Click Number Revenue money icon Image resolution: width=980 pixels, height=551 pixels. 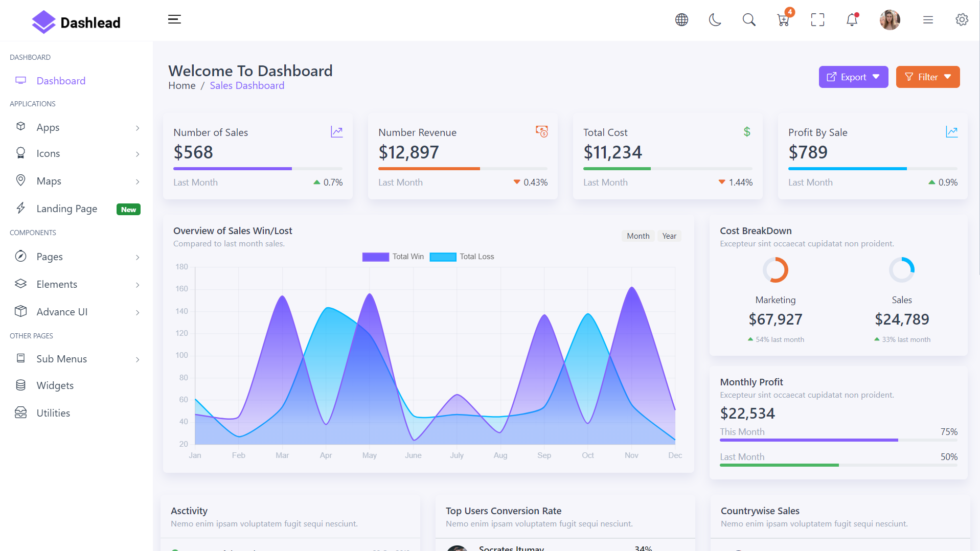542,131
